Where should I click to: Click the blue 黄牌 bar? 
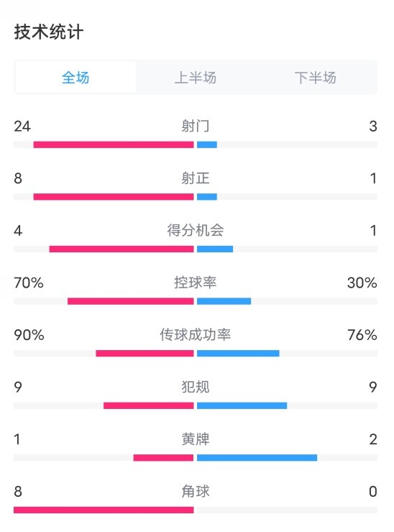click(x=257, y=458)
